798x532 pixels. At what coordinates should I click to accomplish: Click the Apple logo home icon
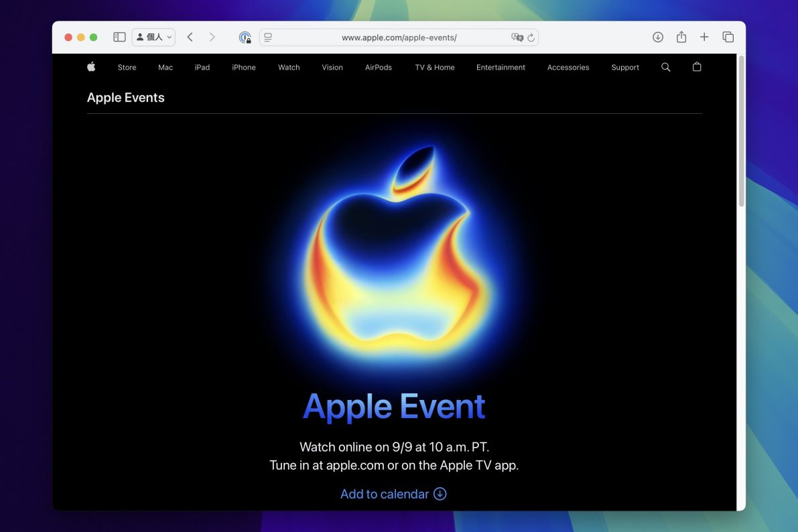pyautogui.click(x=91, y=67)
